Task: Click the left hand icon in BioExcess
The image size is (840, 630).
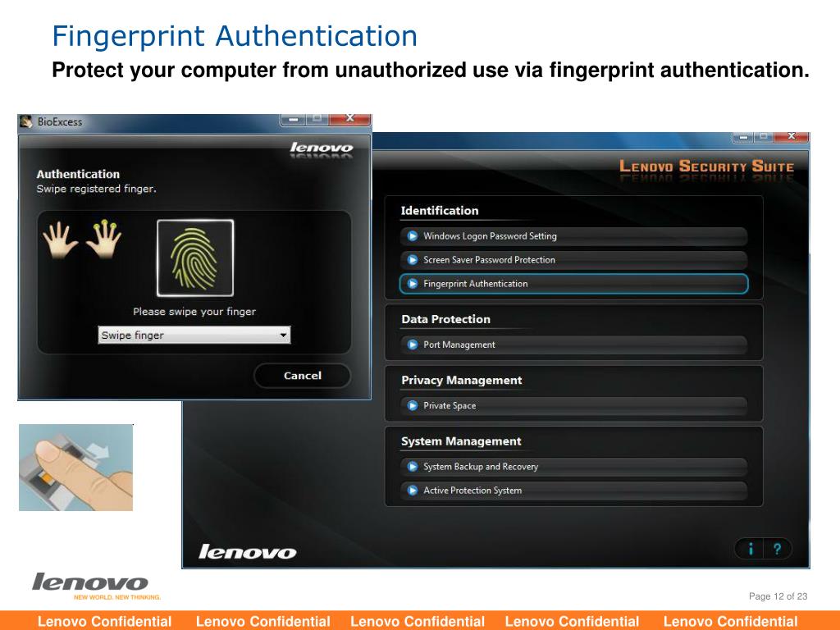Action: [59, 240]
